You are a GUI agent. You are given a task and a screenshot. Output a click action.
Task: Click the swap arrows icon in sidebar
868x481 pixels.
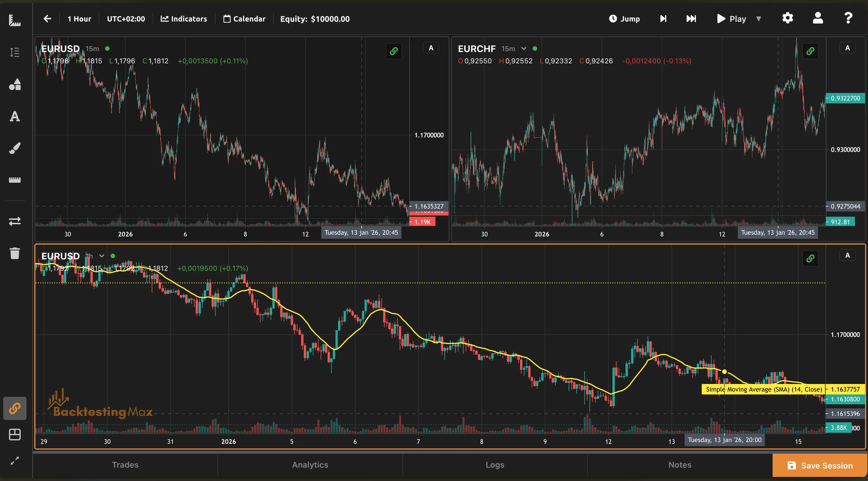[x=15, y=221]
